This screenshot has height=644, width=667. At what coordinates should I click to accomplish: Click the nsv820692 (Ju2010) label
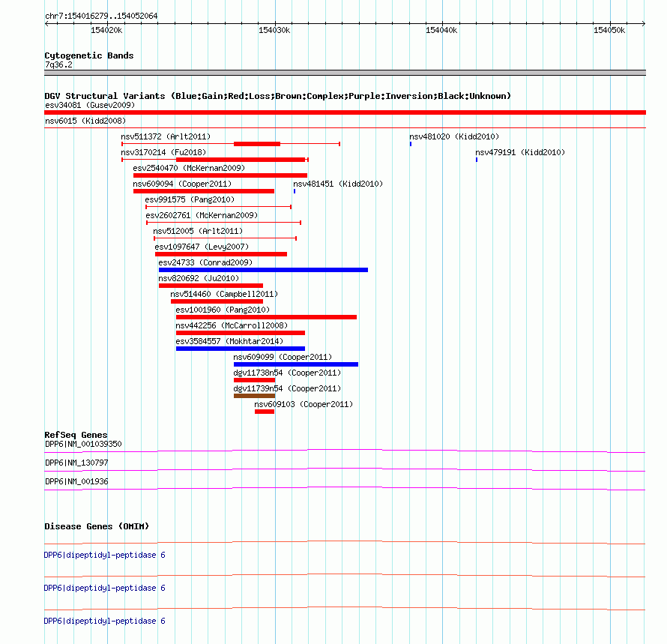(x=199, y=278)
